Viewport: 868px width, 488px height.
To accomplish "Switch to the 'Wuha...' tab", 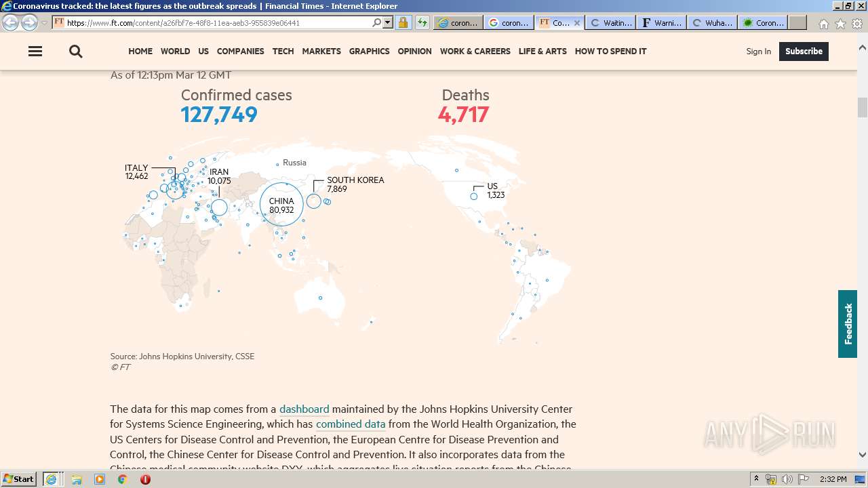I will coord(713,22).
